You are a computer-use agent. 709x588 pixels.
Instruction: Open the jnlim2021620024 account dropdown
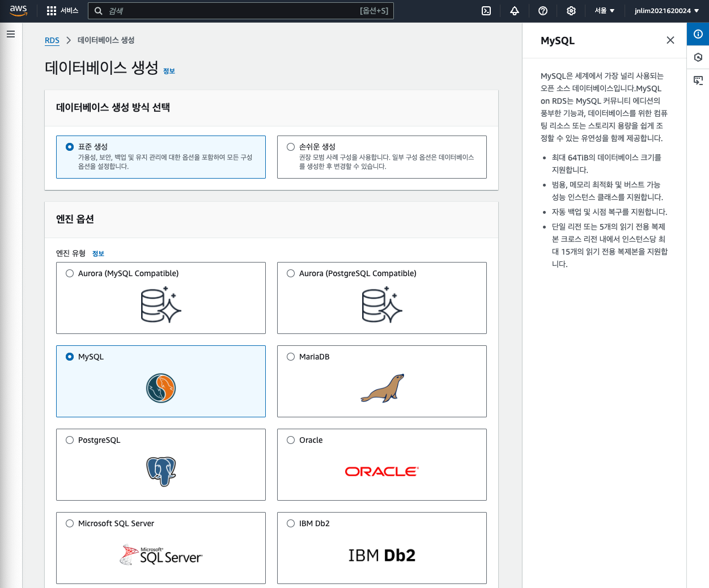click(666, 11)
